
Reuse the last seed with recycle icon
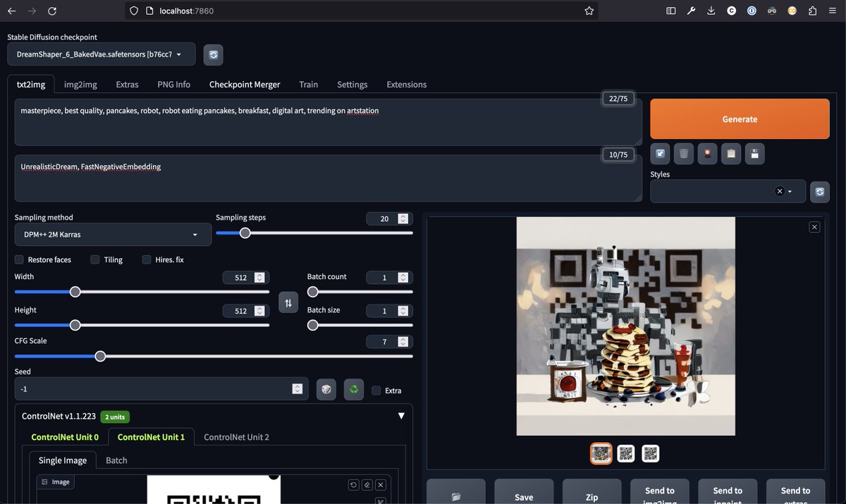point(354,389)
